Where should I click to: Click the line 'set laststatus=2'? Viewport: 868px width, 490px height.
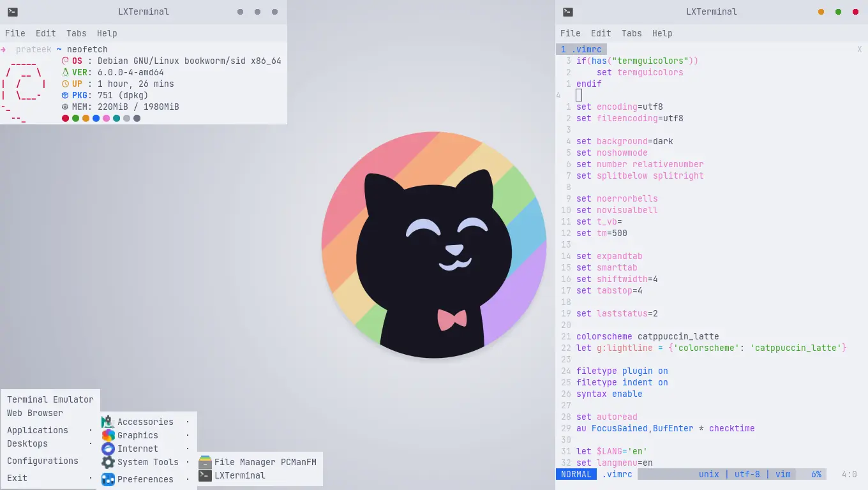click(x=617, y=313)
